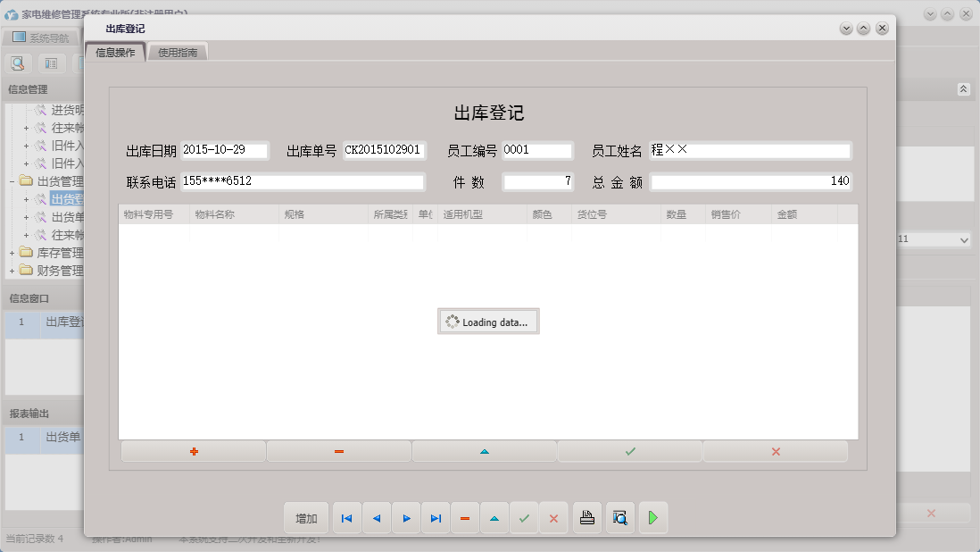980x552 pixels.
Task: Switch to the 使用指南 tab
Action: [x=177, y=51]
